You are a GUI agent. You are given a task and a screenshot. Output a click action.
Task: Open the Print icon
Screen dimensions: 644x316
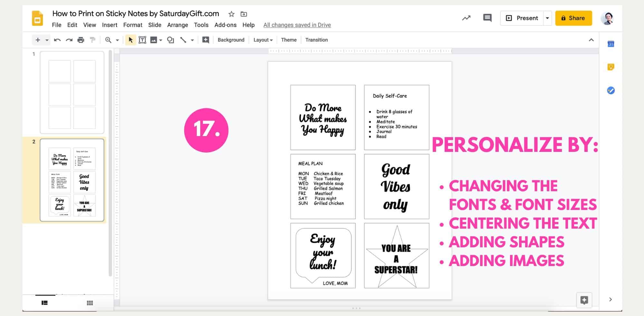tap(80, 40)
